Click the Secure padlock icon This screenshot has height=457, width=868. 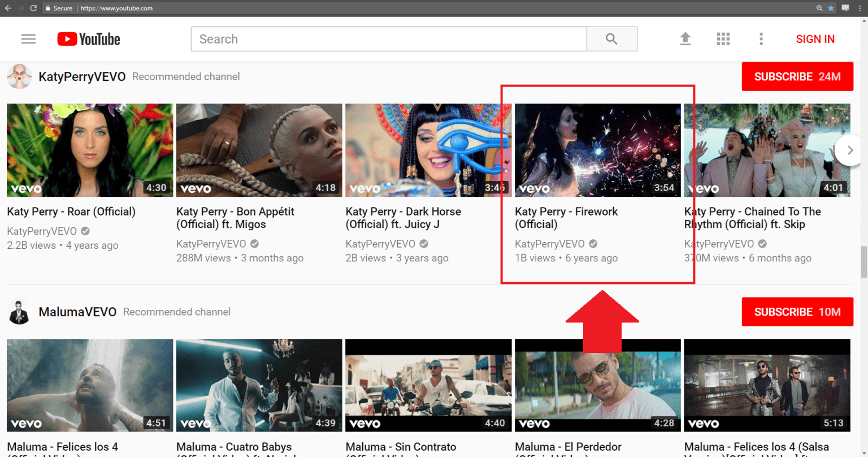[x=48, y=8]
